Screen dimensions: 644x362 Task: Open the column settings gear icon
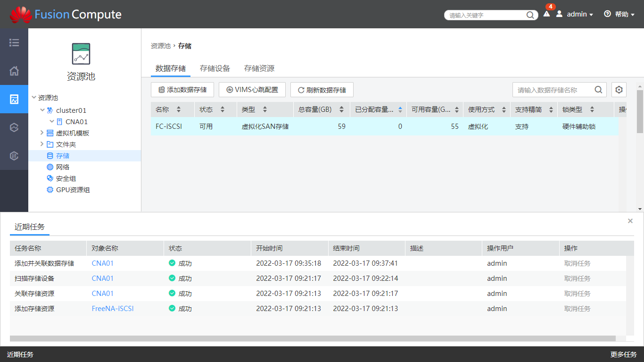pyautogui.click(x=619, y=89)
